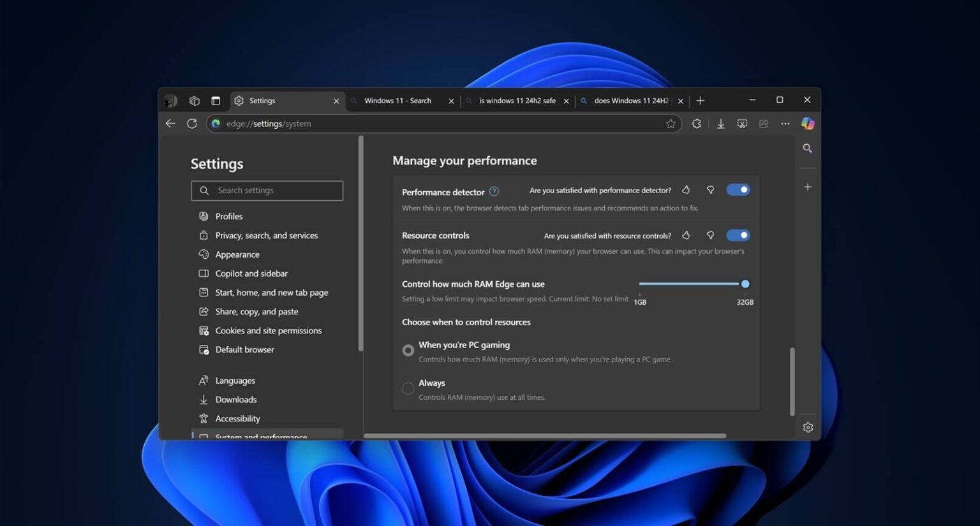
Task: Open the Performance detector help question mark
Action: (x=494, y=191)
